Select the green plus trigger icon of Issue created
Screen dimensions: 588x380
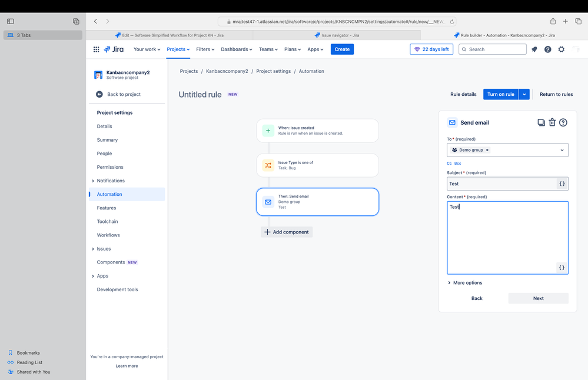coord(268,131)
